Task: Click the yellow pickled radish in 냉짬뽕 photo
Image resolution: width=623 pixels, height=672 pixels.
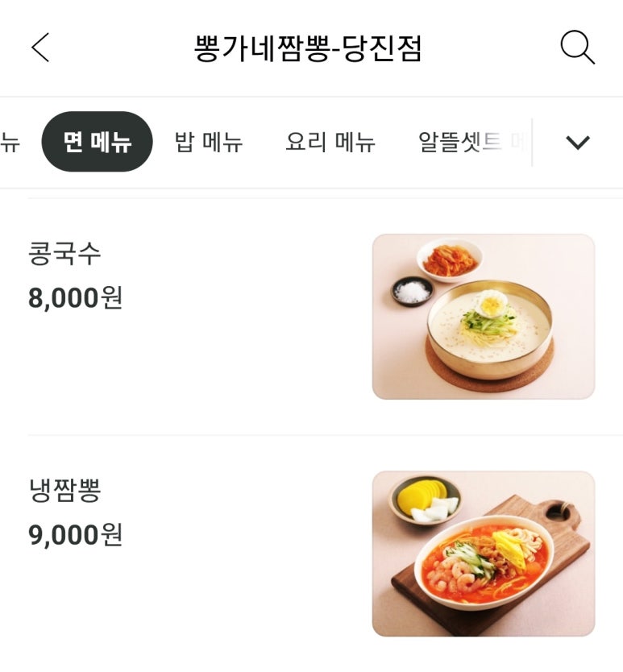Action: tap(421, 495)
